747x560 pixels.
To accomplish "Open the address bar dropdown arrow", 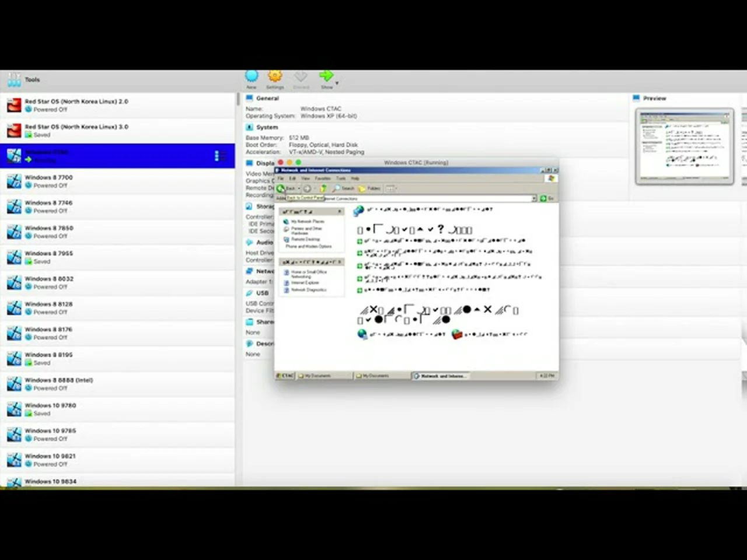I will tap(533, 198).
